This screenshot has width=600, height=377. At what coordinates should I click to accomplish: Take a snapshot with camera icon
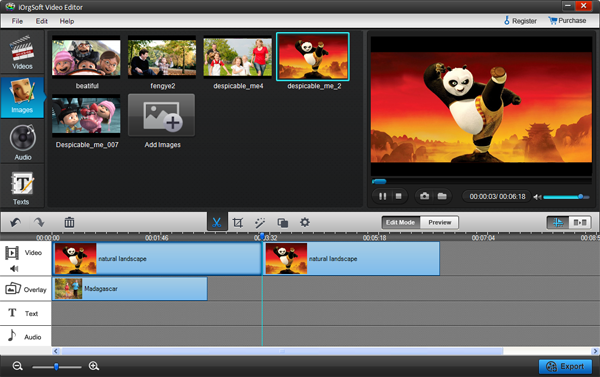[424, 196]
